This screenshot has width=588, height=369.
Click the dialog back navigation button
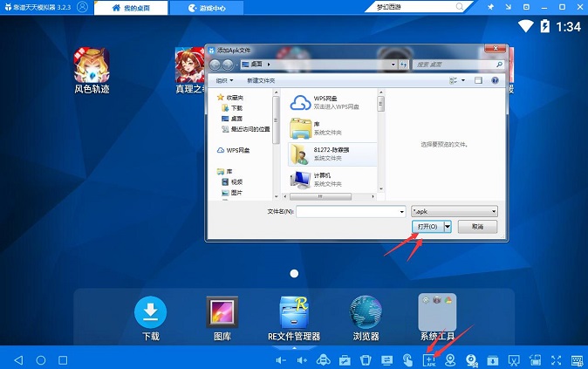coord(215,65)
